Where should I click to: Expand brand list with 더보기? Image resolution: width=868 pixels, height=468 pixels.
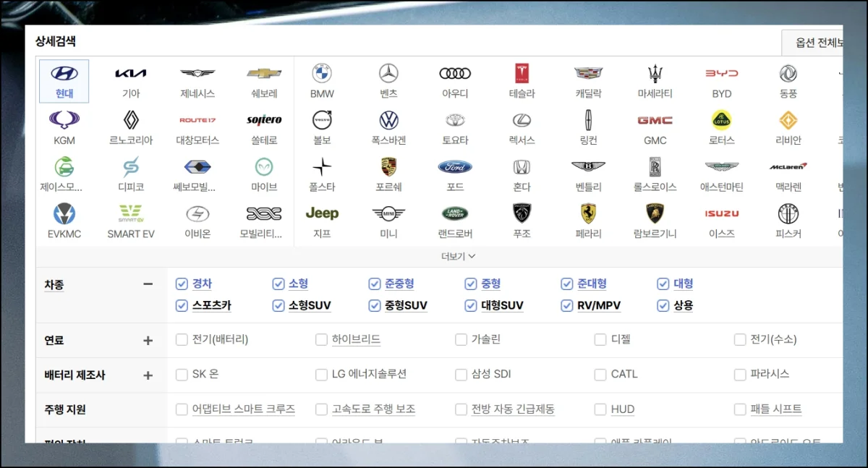point(459,256)
